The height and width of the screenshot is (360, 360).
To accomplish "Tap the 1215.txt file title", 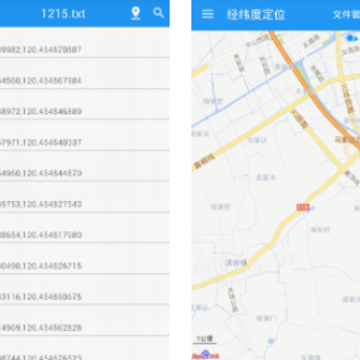I will (63, 14).
